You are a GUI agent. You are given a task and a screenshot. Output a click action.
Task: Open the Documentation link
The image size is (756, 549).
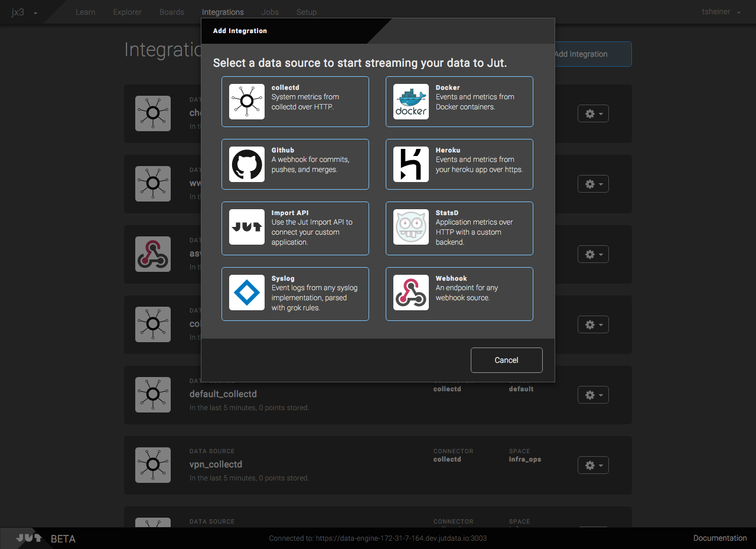tap(719, 538)
